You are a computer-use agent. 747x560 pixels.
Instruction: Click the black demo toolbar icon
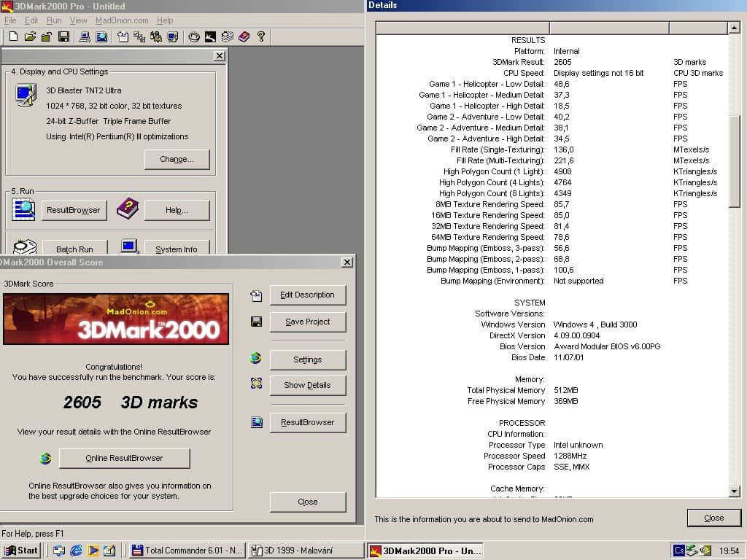[x=210, y=36]
